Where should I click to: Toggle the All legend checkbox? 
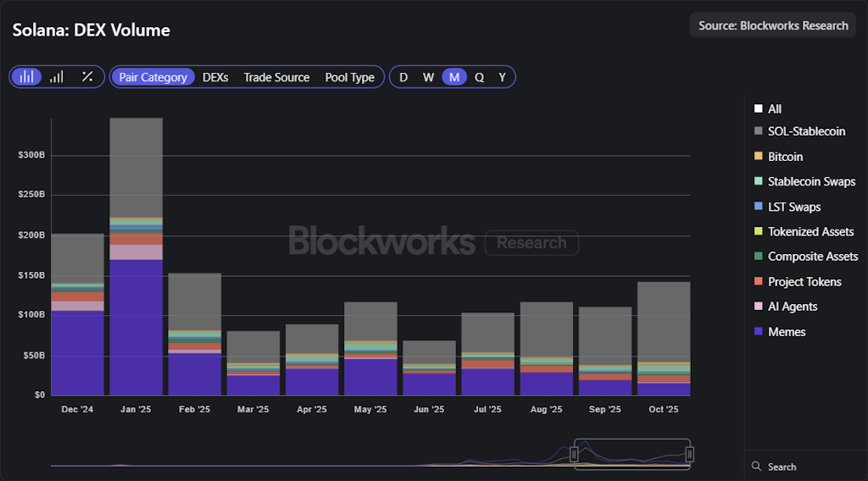click(758, 109)
